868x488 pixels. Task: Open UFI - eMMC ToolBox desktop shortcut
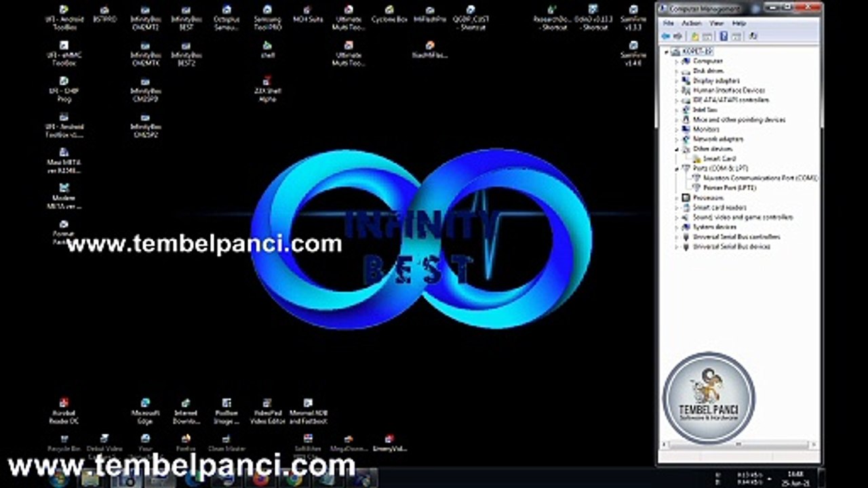coord(64,54)
